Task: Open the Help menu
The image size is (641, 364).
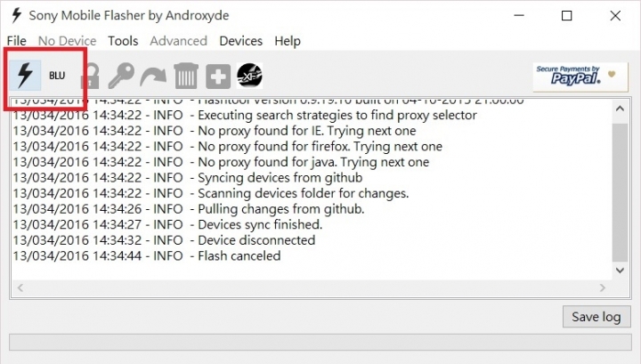Action: (288, 41)
